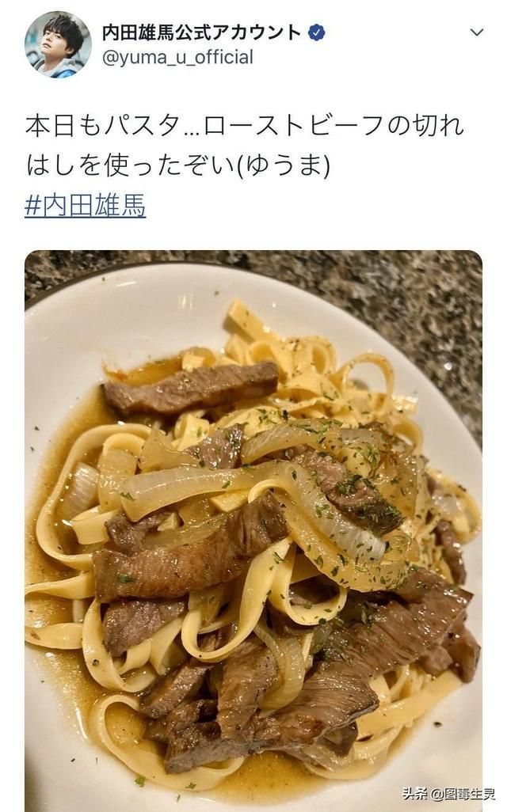Select the 内田雄馬公式アカウント display name
Image resolution: width=507 pixels, height=812 pixels.
202,32
